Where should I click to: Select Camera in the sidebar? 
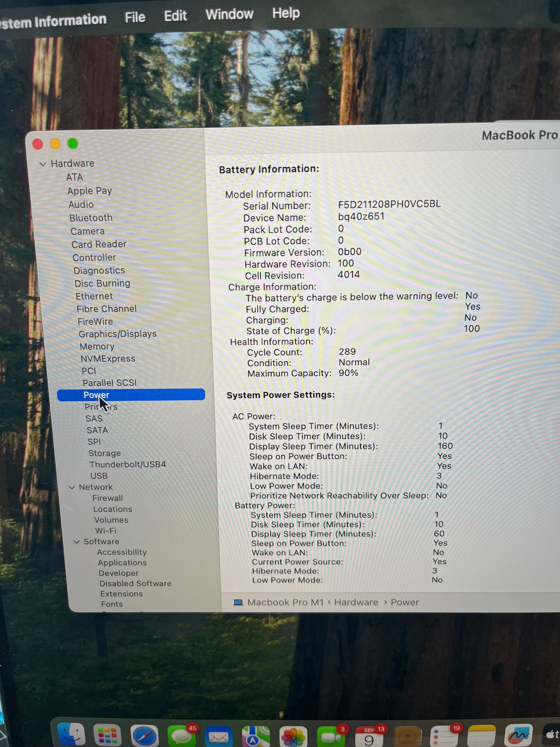coord(87,231)
